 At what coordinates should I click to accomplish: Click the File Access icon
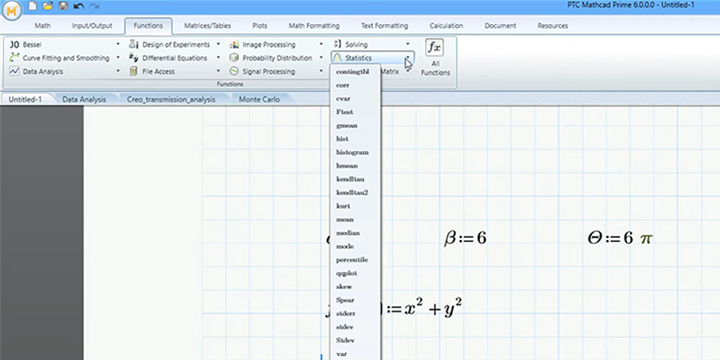tap(134, 71)
